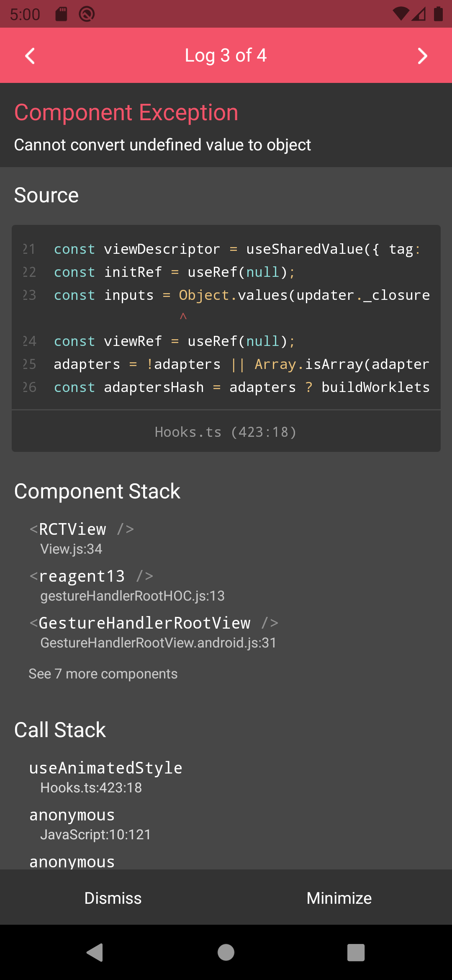452x980 pixels.
Task: Open Hooks.ts (423:18) source file link
Action: coord(226,432)
